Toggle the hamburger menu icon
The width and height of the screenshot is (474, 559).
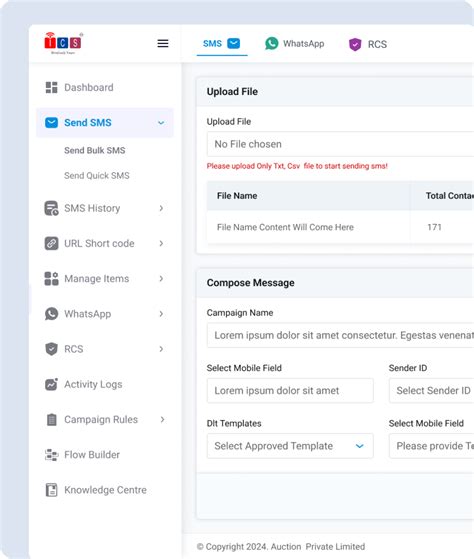163,43
